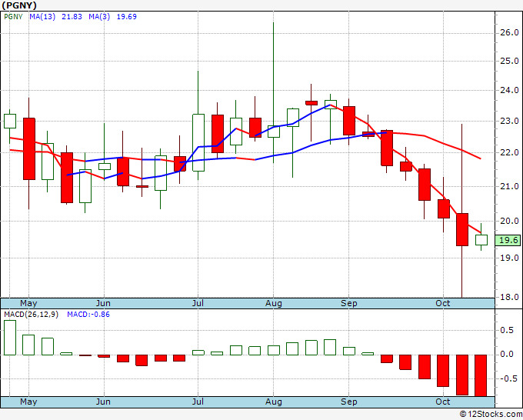Viewport: 523px width, 420px height.
Task: Select the MA(13) legend label
Action: 42,17
